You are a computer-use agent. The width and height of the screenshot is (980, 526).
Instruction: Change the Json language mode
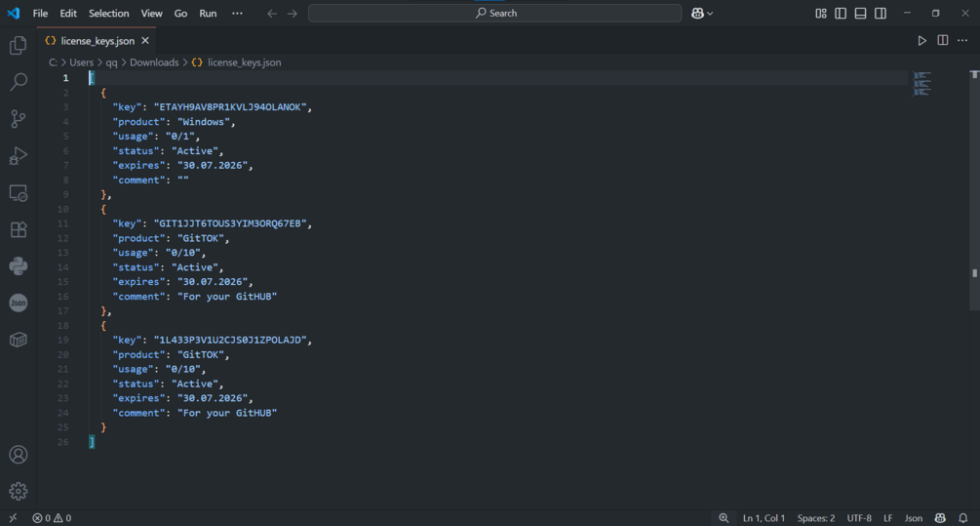pyautogui.click(x=914, y=518)
